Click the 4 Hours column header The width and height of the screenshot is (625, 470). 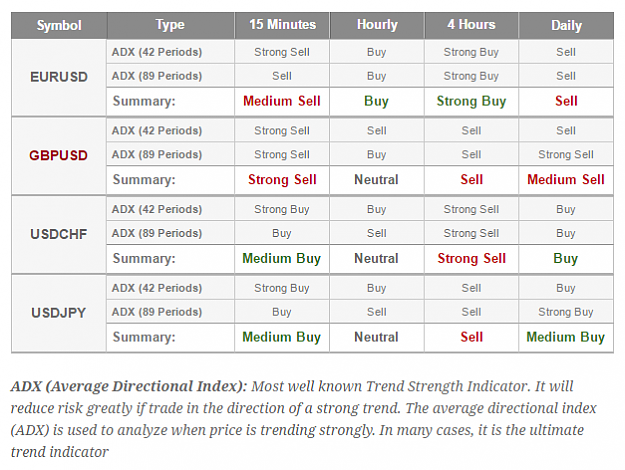pyautogui.click(x=472, y=26)
